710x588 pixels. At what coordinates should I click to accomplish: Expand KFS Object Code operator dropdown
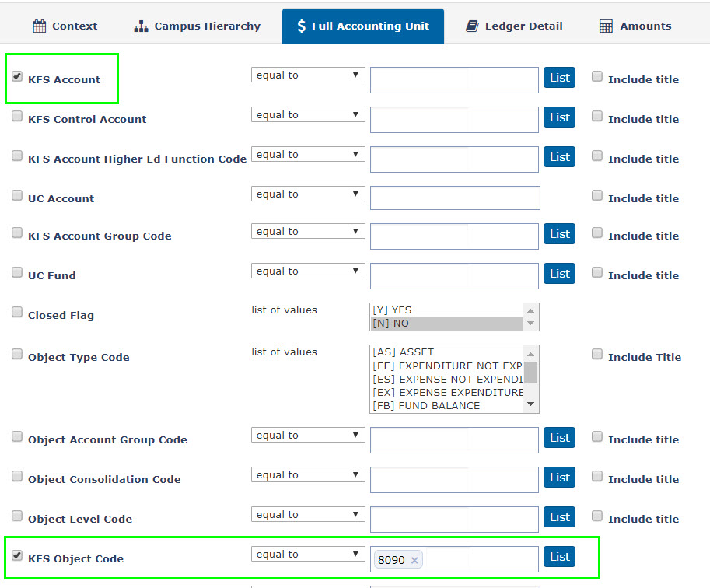(308, 555)
